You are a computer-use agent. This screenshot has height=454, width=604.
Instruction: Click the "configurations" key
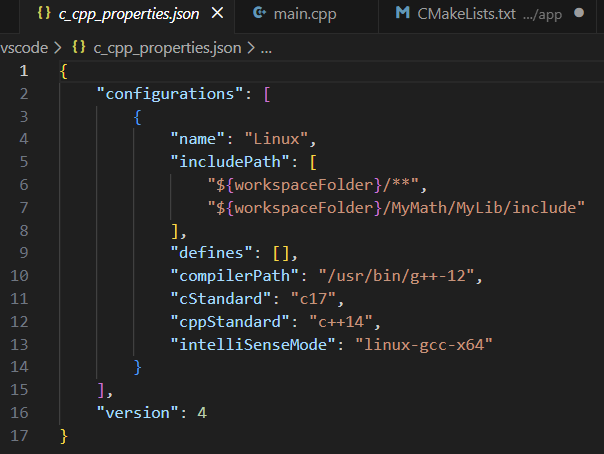click(x=170, y=94)
